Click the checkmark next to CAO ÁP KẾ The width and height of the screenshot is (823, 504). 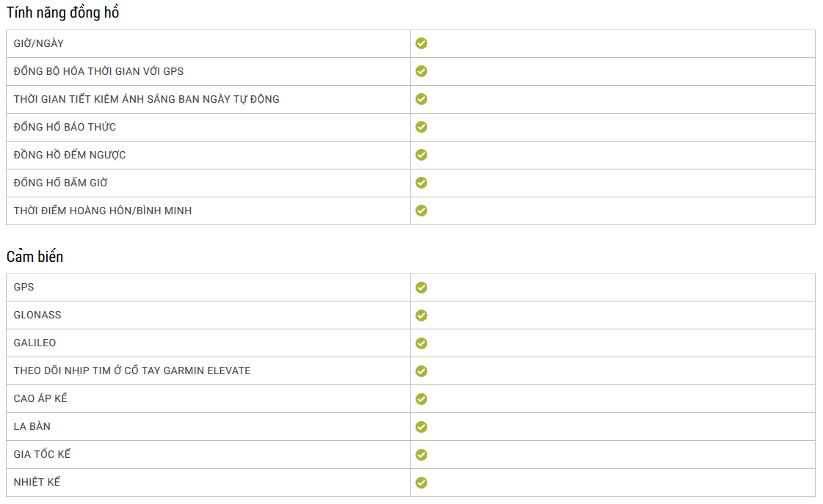pos(421,399)
